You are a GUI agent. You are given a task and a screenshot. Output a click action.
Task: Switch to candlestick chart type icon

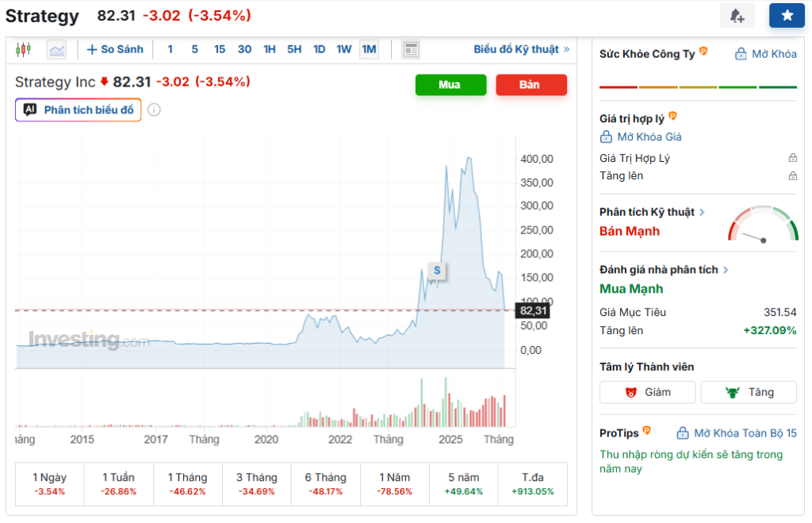23,50
